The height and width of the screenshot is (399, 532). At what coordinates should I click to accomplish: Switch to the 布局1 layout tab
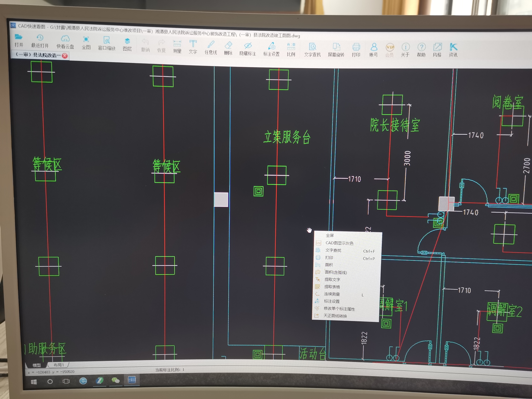pos(59,365)
